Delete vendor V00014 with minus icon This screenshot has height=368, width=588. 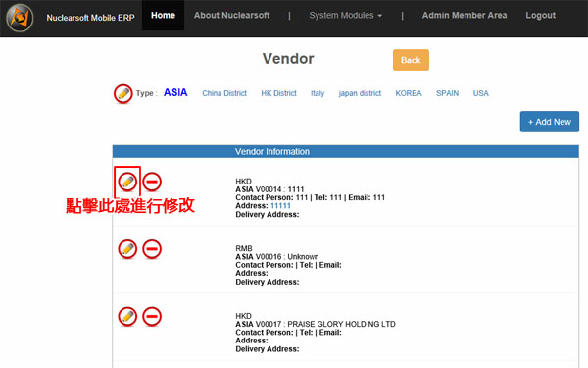[x=152, y=182]
